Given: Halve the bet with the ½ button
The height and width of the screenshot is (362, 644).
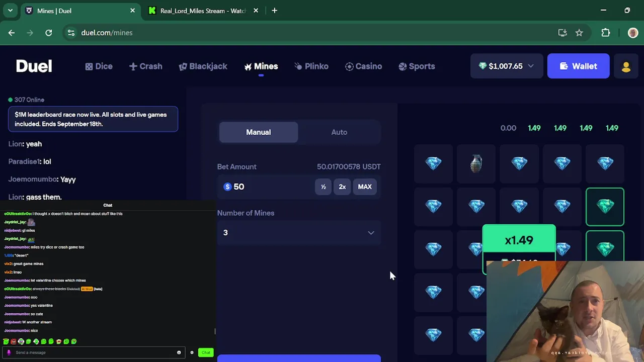Looking at the screenshot, I should pos(324,187).
